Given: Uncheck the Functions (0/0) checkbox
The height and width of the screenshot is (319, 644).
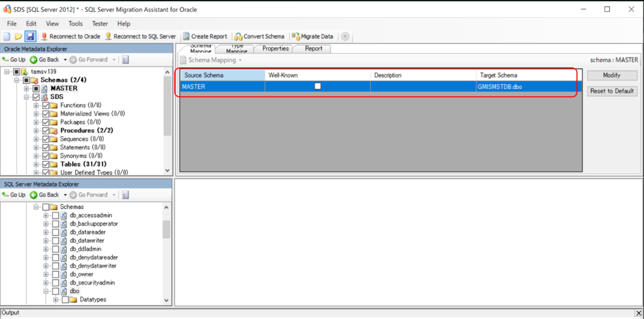Looking at the screenshot, I should click(46, 105).
